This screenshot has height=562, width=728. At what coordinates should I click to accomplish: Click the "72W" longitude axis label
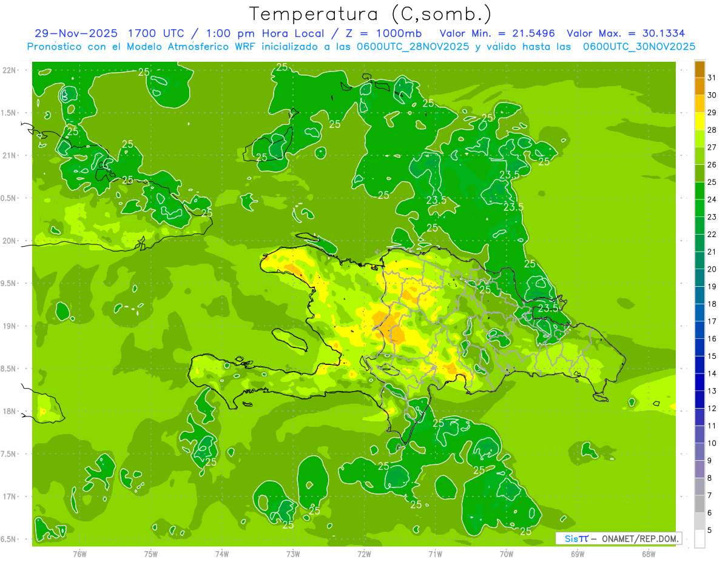point(364,554)
